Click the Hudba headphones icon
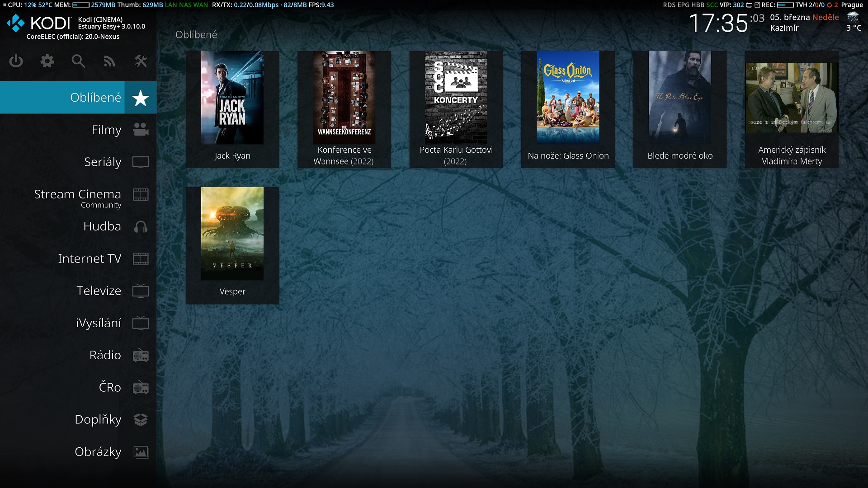 tap(141, 226)
